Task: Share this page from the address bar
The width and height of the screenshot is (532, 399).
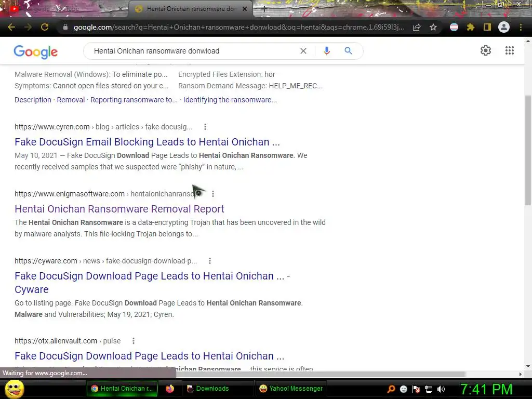Action: click(x=417, y=27)
